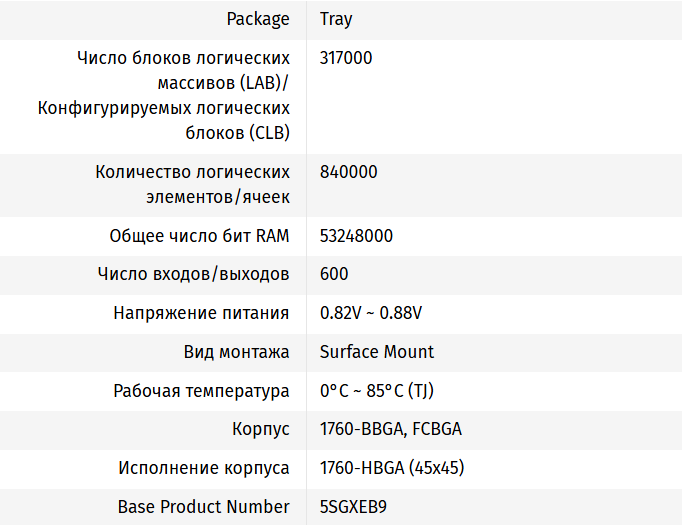Select the 1760-HBGA (45x45) value
682x525 pixels.
[x=392, y=468]
